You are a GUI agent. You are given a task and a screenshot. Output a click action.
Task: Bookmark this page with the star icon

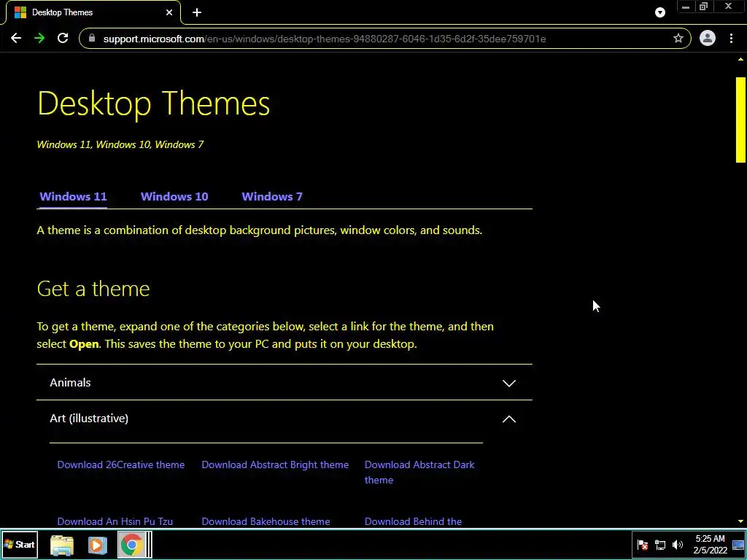678,39
